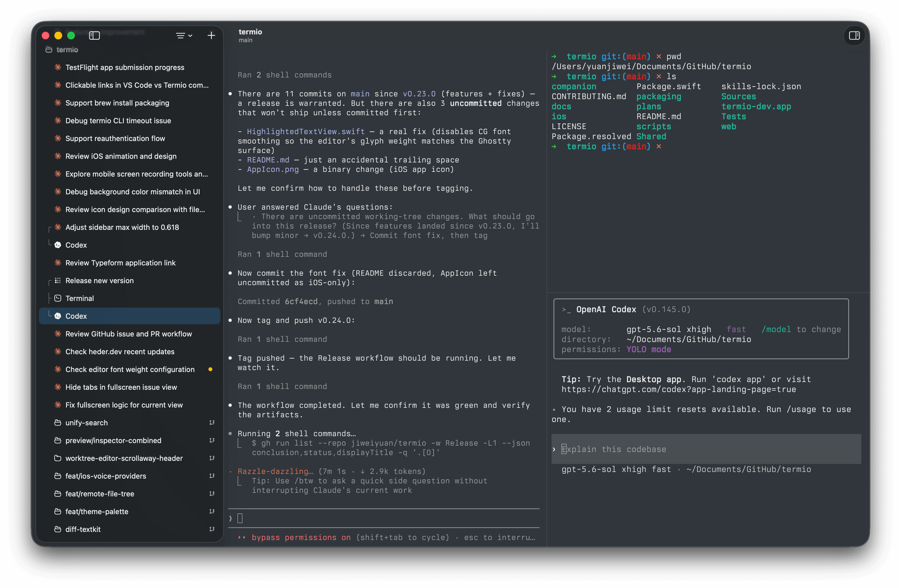Click AppIcon.png link in Claude output
The image size is (901, 588).
pyautogui.click(x=273, y=169)
